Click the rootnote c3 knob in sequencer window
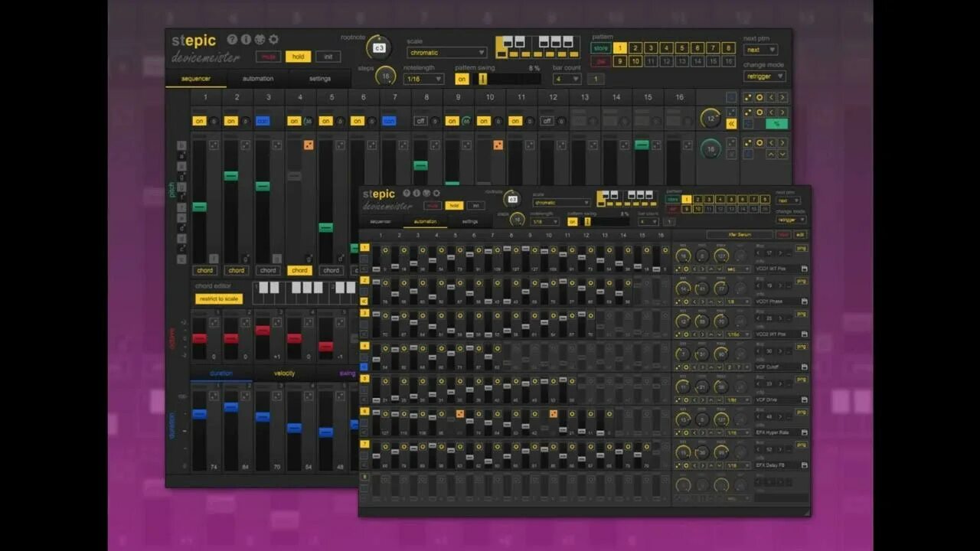This screenshot has width=980, height=551. (x=378, y=47)
